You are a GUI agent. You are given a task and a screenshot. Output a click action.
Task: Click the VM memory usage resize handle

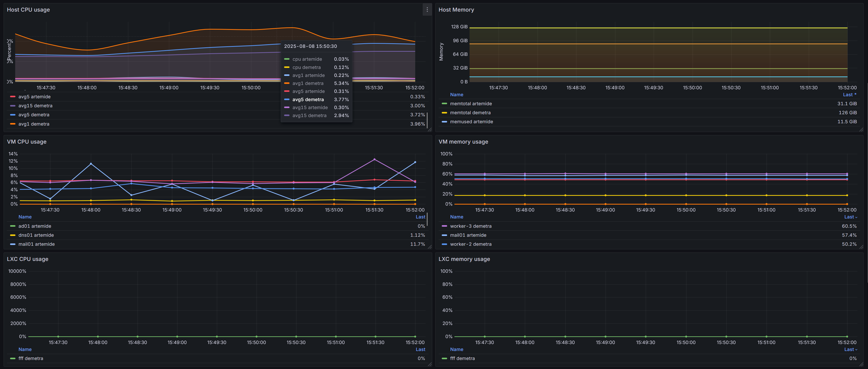point(861,247)
